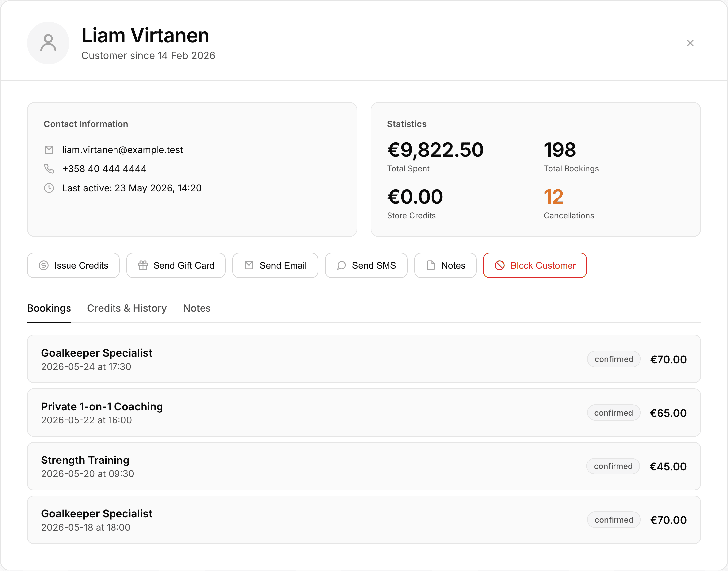Open the Send Email action

[x=275, y=265]
